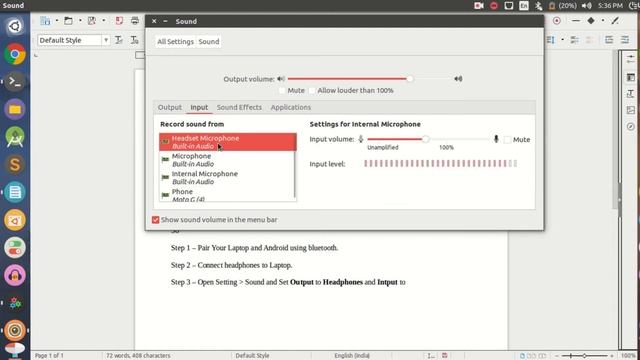The width and height of the screenshot is (640, 360).
Task: Click Print icon in Writer toolbar
Action: 135,21
